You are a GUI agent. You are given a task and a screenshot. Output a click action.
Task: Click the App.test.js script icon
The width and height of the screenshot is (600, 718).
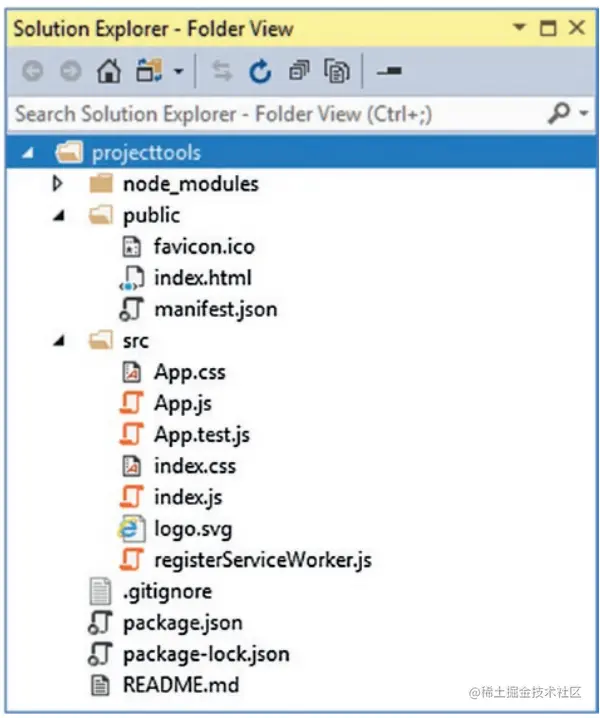[x=132, y=434]
